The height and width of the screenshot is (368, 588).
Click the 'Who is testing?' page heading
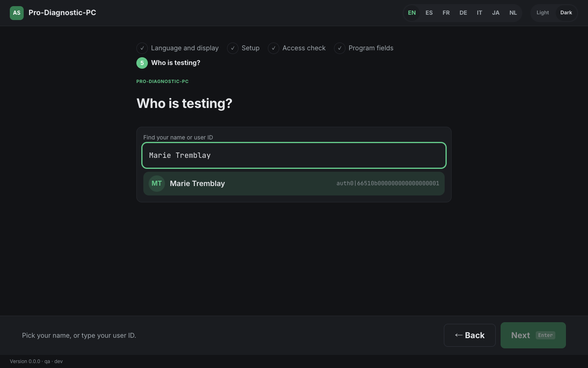(185, 103)
